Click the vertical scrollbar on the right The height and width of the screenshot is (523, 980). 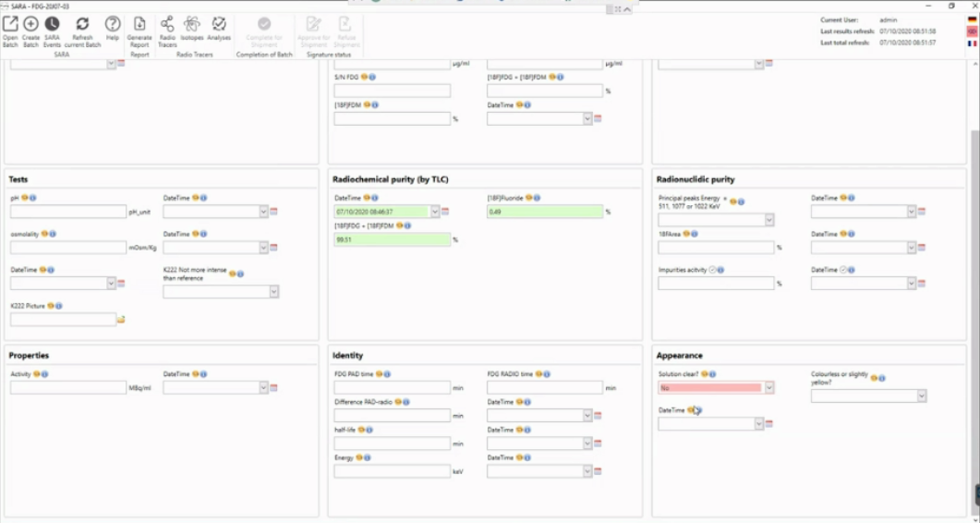[974, 277]
